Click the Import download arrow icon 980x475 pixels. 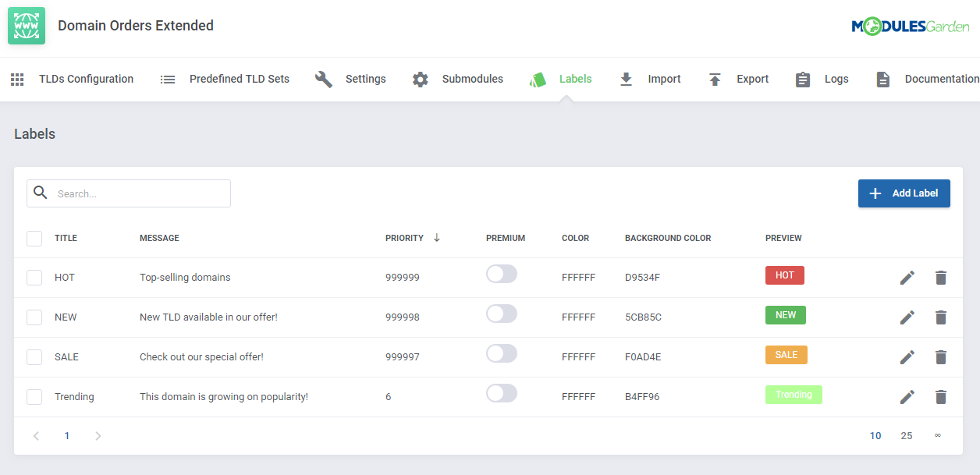pos(626,79)
